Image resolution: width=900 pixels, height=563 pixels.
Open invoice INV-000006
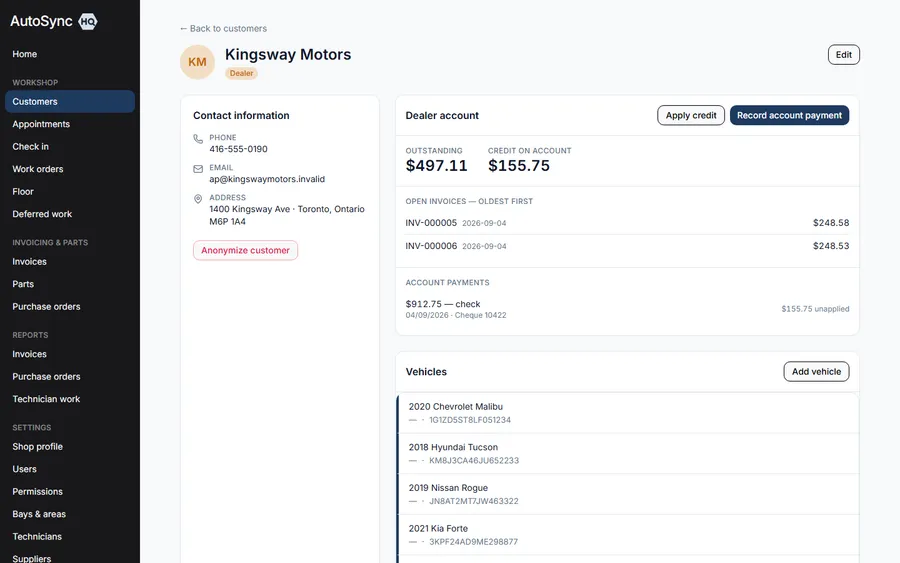point(627,246)
